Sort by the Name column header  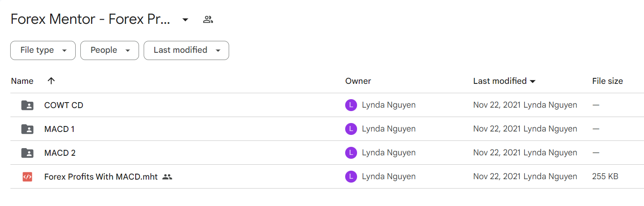(22, 81)
